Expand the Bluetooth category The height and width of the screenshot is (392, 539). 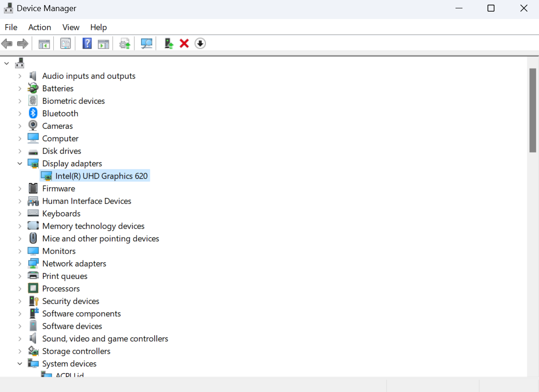pyautogui.click(x=20, y=114)
